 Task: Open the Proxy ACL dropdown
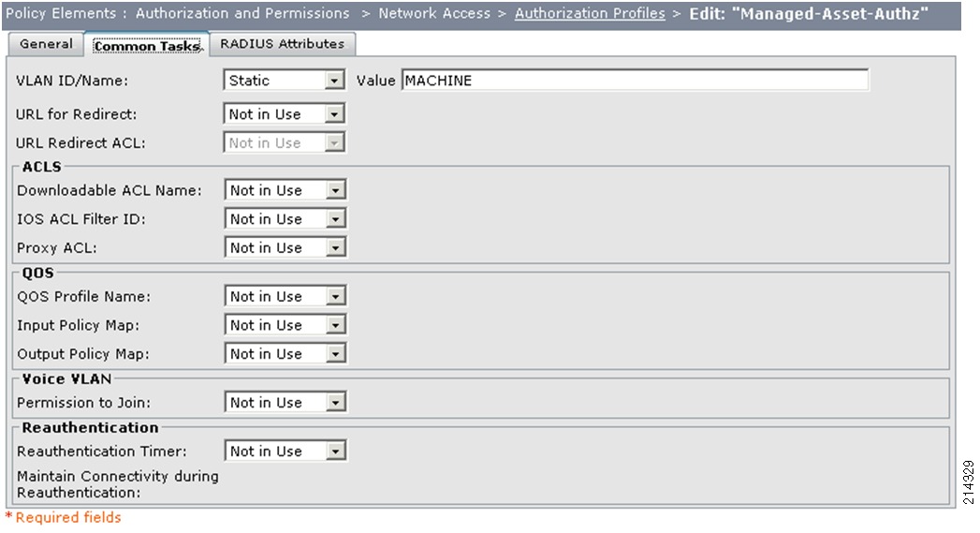pos(285,247)
